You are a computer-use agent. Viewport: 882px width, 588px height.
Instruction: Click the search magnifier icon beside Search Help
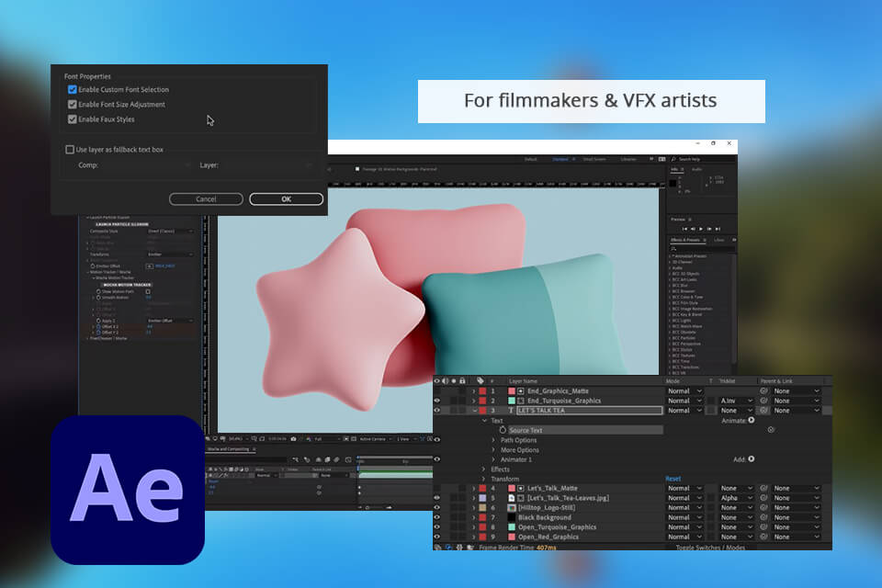(x=673, y=159)
